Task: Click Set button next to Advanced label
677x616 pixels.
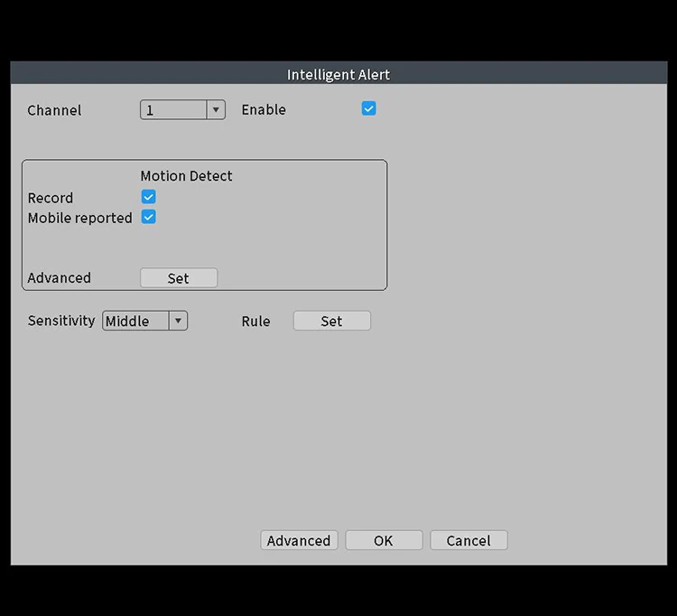Action: tap(179, 278)
